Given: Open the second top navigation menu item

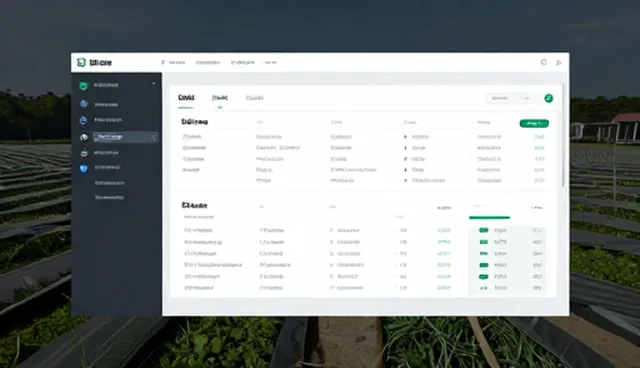Looking at the screenshot, I should (x=208, y=62).
